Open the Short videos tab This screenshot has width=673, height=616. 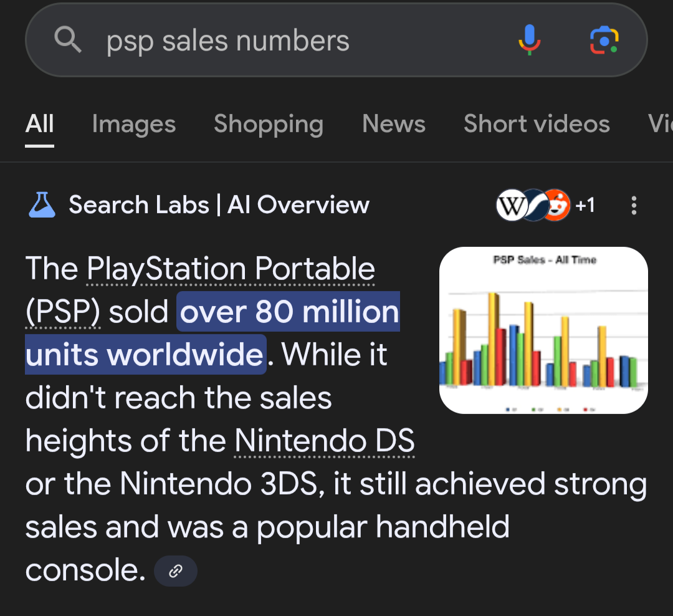tap(537, 124)
